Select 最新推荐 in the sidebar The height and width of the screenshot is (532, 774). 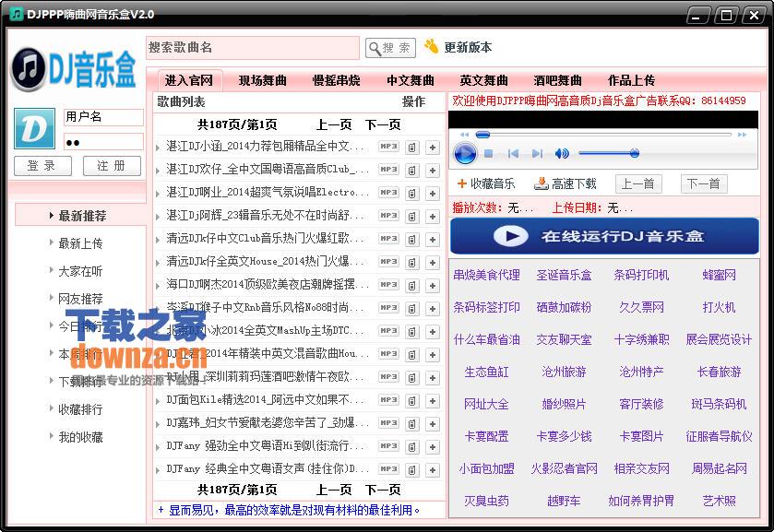click(80, 215)
